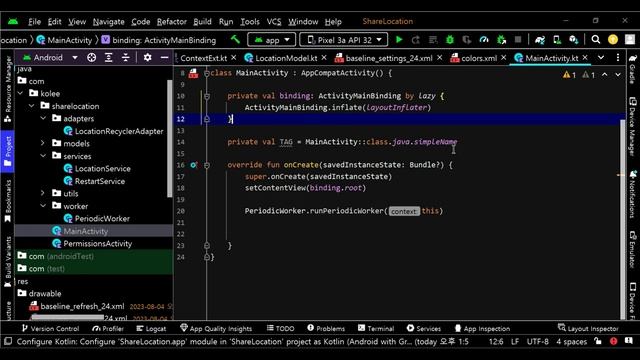This screenshot has height=360, width=640.
Task: Close the MainActivity.kt tab
Action: (585, 58)
